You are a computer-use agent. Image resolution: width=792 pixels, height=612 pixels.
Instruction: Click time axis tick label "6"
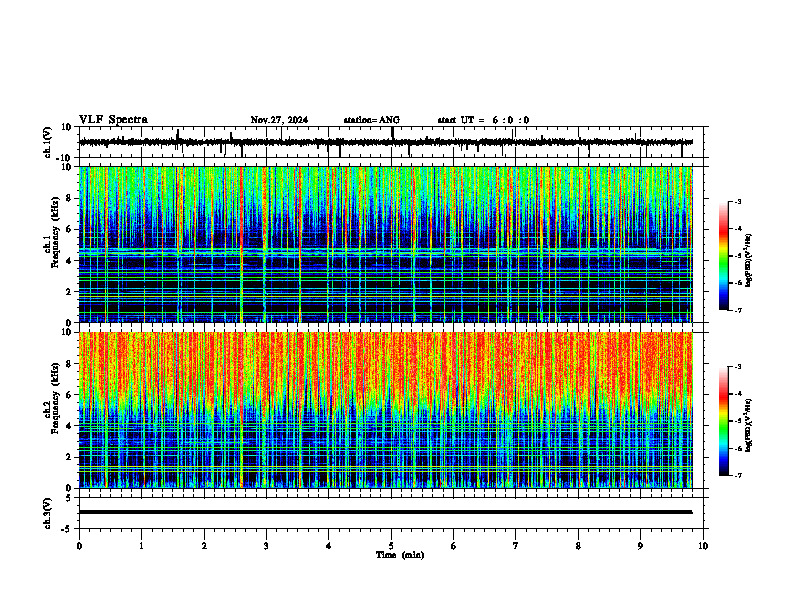pyautogui.click(x=453, y=546)
